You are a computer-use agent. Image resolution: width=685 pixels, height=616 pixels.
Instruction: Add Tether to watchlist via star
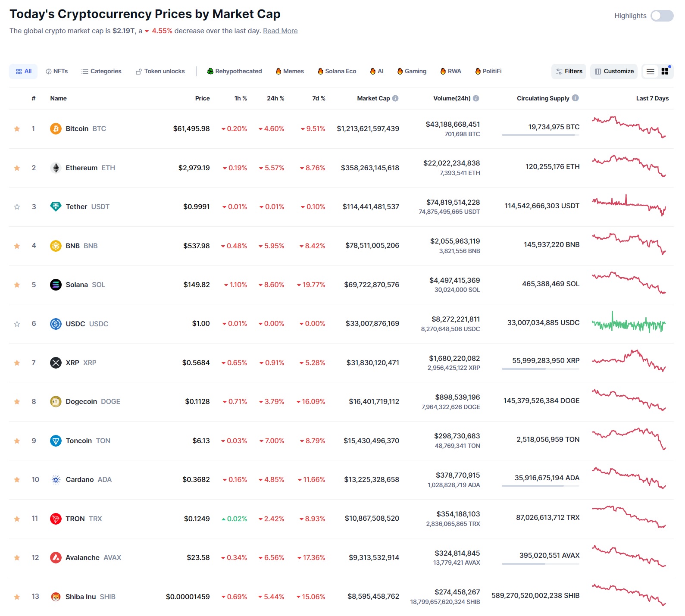17,207
